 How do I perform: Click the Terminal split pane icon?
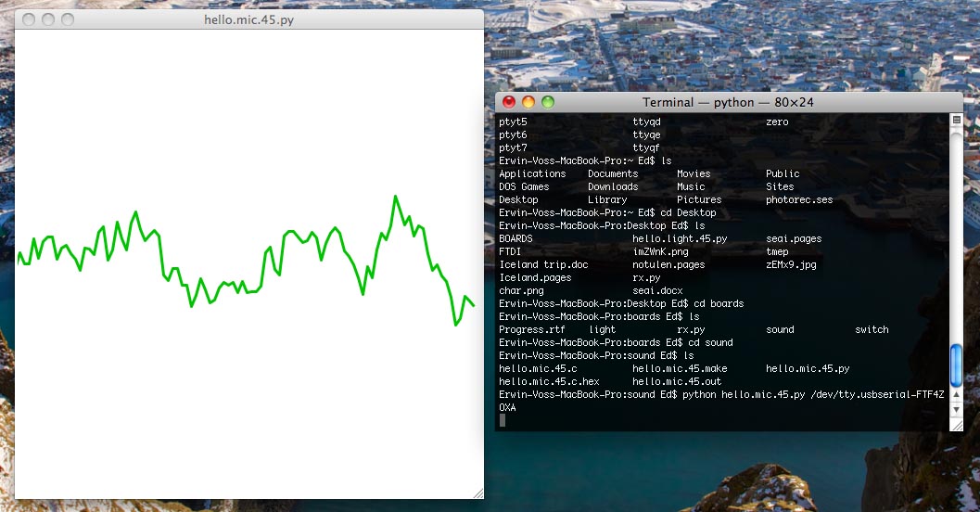coord(956,120)
